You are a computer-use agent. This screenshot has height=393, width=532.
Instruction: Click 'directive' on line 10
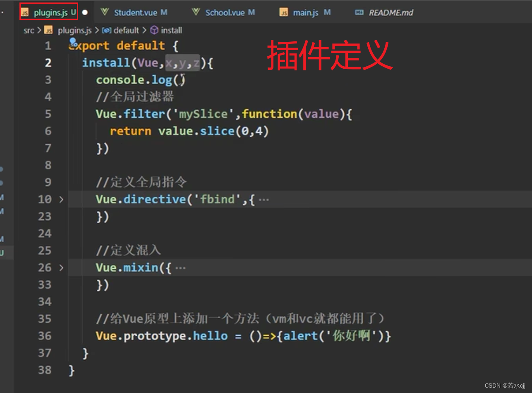point(155,199)
